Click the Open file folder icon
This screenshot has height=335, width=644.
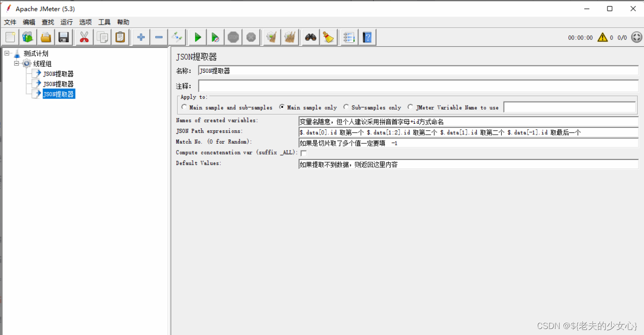46,37
